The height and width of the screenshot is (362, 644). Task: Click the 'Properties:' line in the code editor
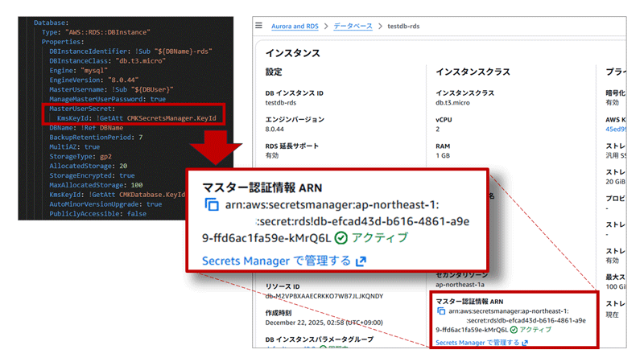point(63,42)
